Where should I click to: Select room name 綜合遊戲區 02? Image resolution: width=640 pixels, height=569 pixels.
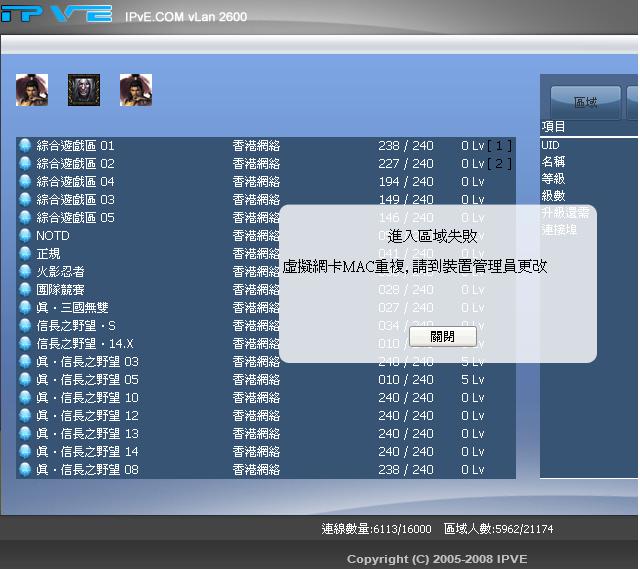(75, 164)
